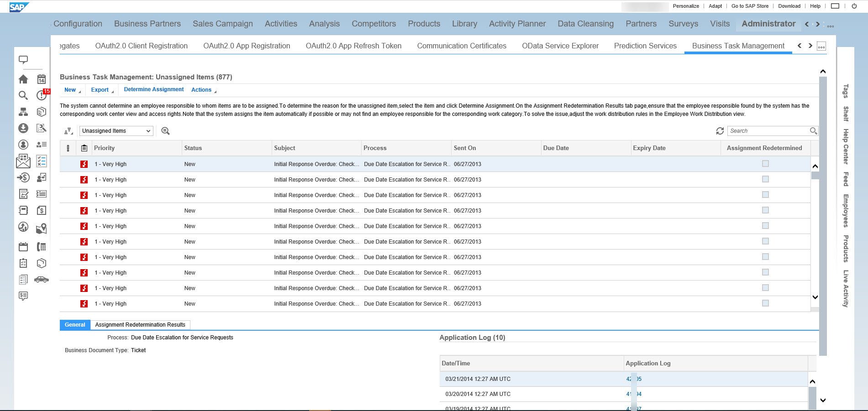Click the search field's magnifier icon
This screenshot has width=868, height=411.
813,131
